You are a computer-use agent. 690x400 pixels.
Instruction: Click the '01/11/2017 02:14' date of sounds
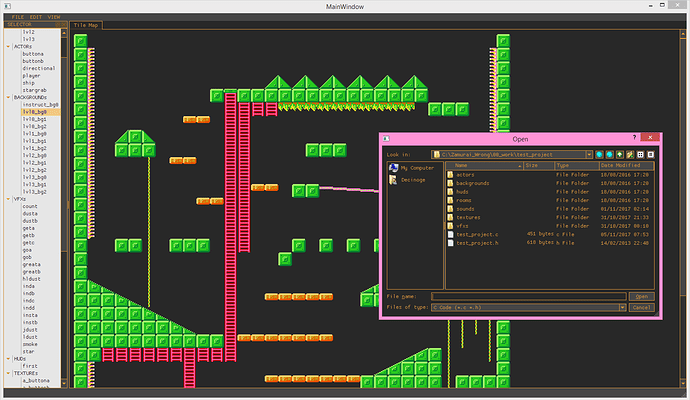pos(624,209)
